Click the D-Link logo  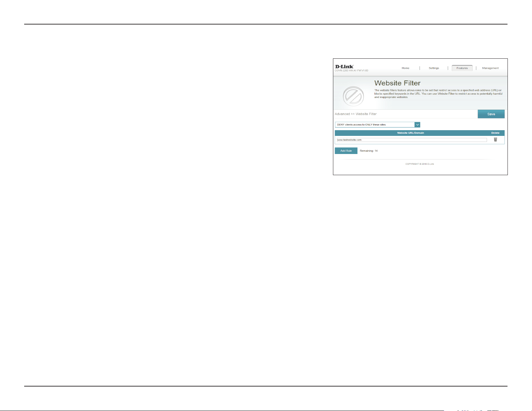pyautogui.click(x=344, y=66)
